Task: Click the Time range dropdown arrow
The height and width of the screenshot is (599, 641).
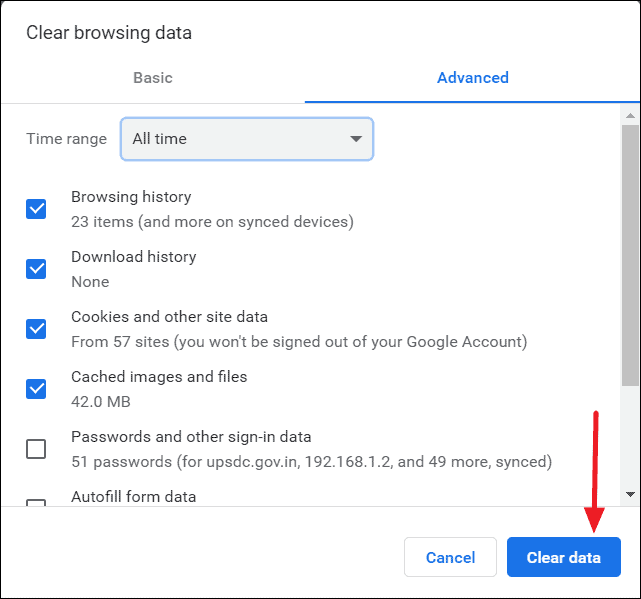Action: point(356,139)
